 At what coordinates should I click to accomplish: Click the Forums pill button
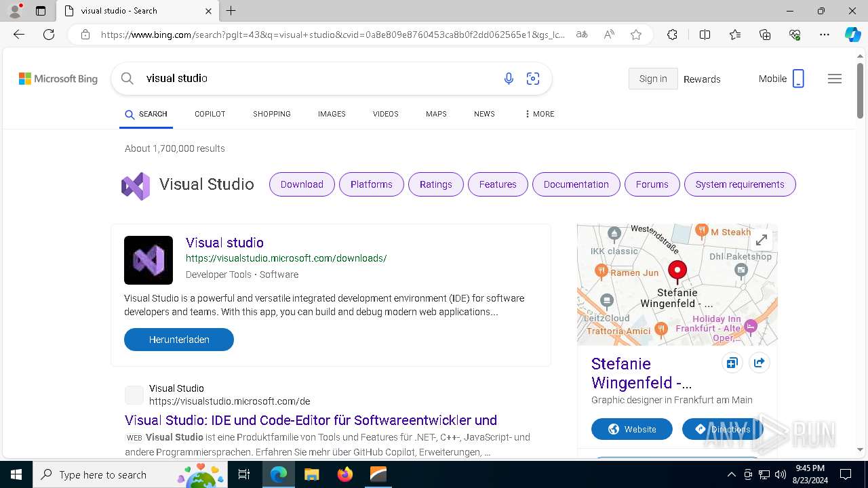tap(652, 184)
